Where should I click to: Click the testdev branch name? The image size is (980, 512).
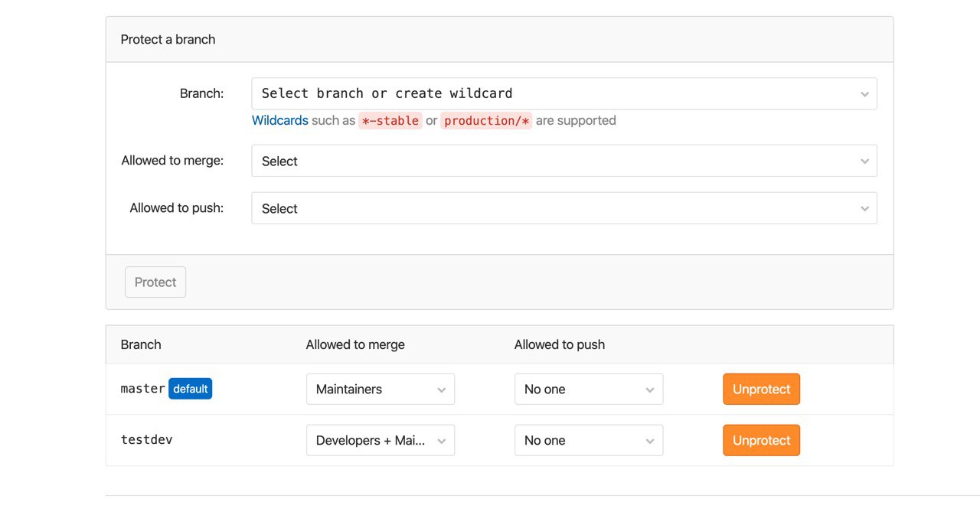[147, 439]
